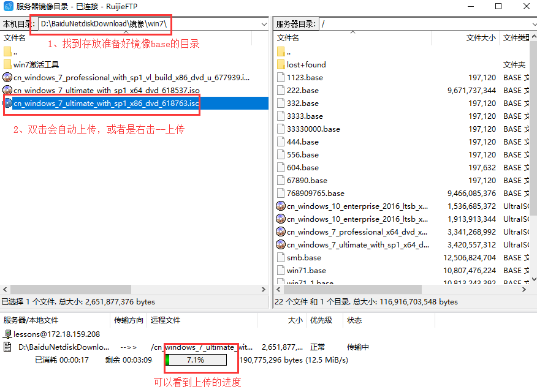This screenshot has width=537, height=392.
Task: Click the 传输方向 queue column header
Action: pos(129,320)
